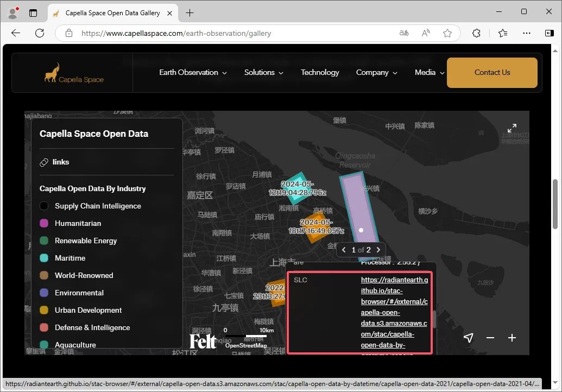The width and height of the screenshot is (562, 392).
Task: Click the Urban Development layer label
Action: tap(88, 310)
